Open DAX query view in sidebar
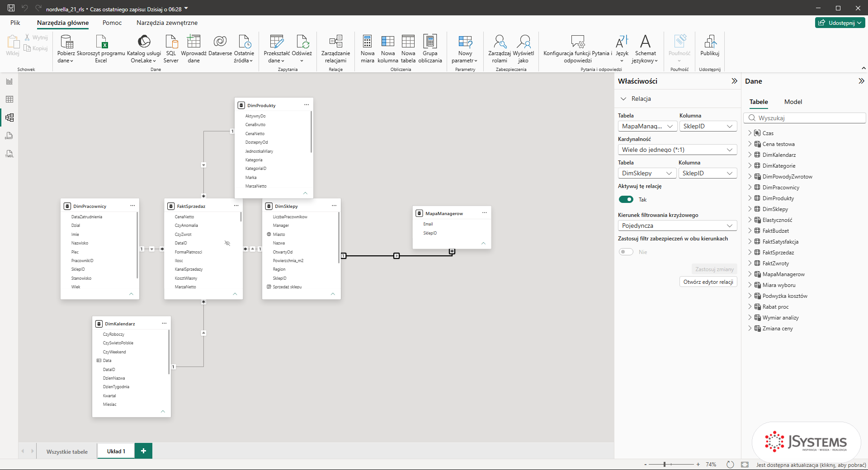868x470 pixels. tap(9, 136)
